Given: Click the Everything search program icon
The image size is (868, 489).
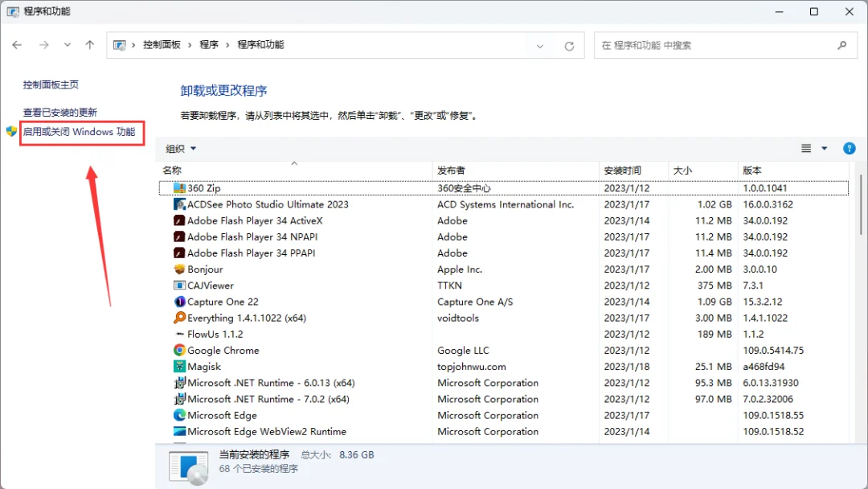Looking at the screenshot, I should click(179, 318).
